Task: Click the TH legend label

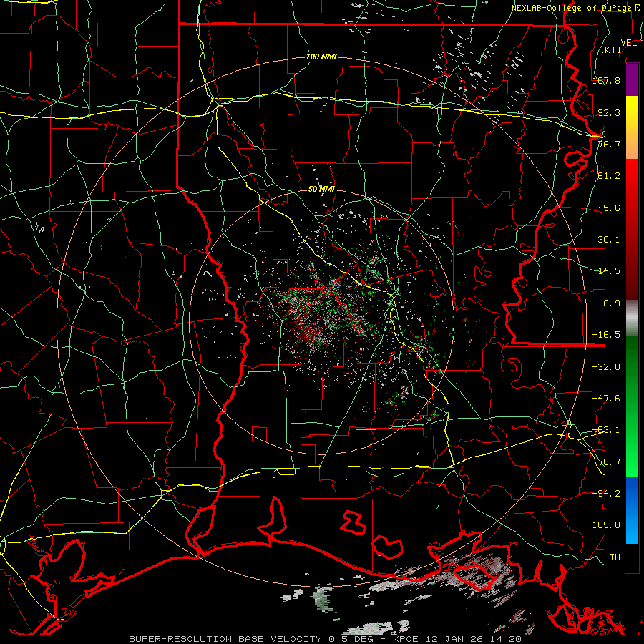Action: tap(615, 557)
